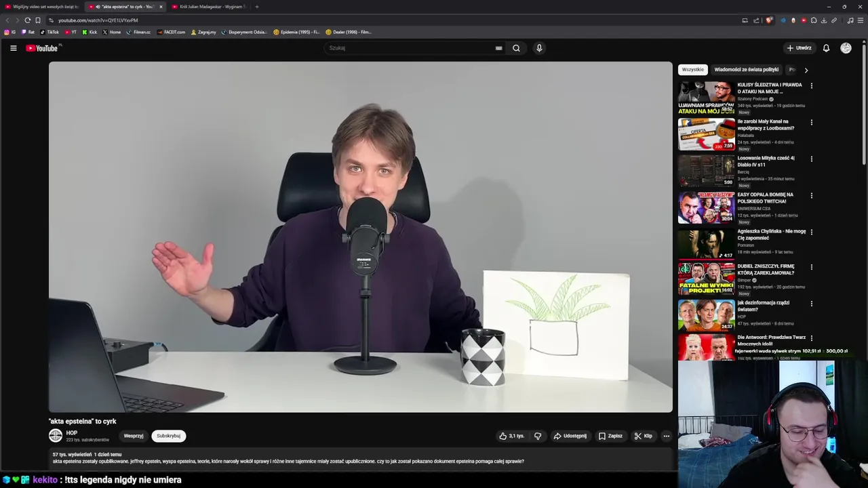Open options menu for 'Jak dezinformacja rządzi światem'
868x488 pixels.
[811, 304]
